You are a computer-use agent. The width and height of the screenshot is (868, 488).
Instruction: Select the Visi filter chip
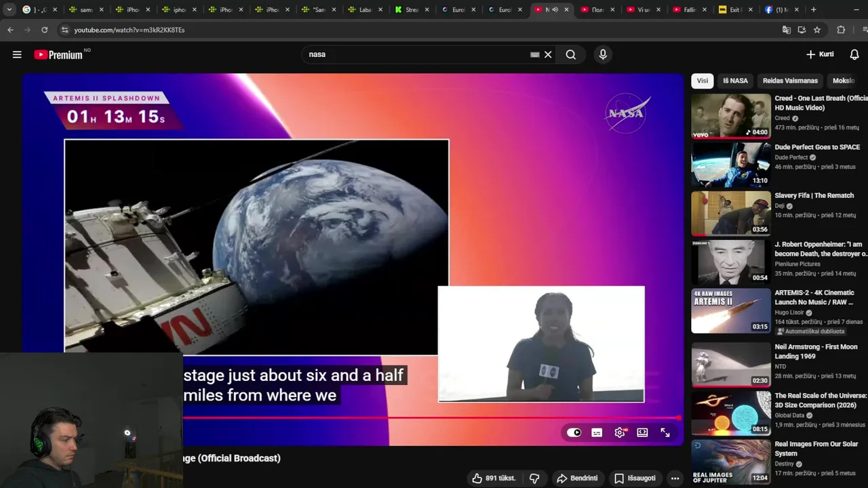(703, 81)
